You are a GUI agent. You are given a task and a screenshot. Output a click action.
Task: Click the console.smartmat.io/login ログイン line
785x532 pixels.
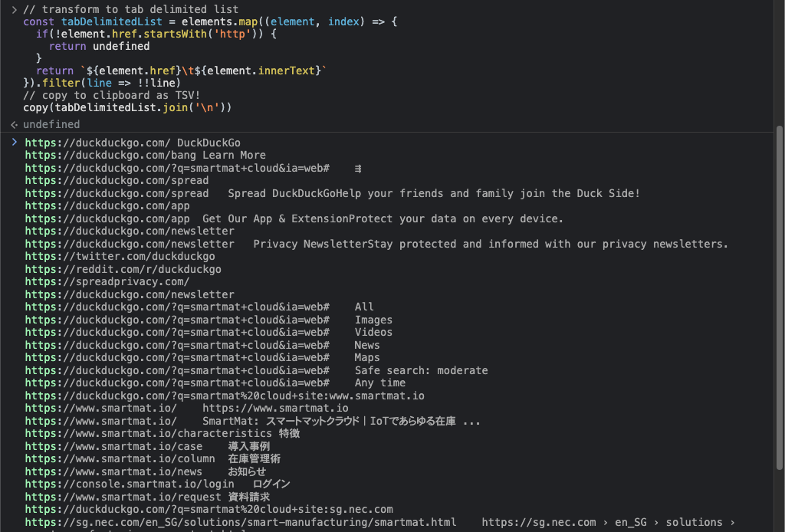tap(158, 484)
